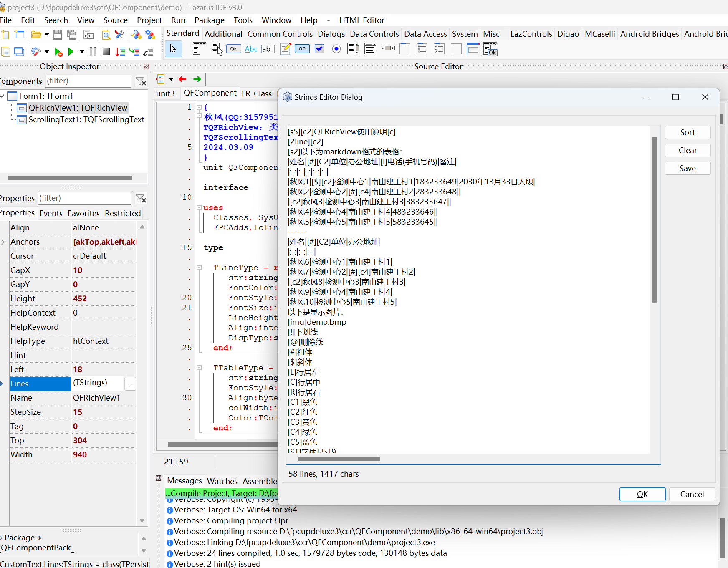Open dropdown arrow next to Open folder
This screenshot has width=728, height=568.
47,35
